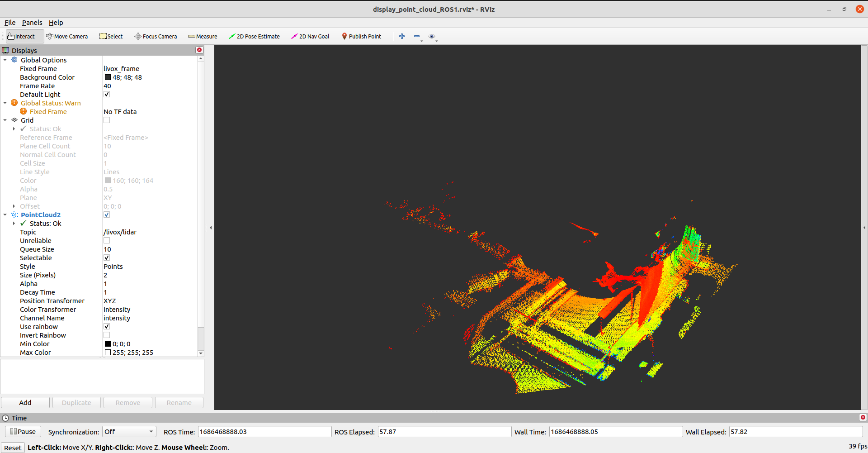Image resolution: width=868 pixels, height=453 pixels.
Task: Click the Min Color black swatch
Action: [x=108, y=344]
